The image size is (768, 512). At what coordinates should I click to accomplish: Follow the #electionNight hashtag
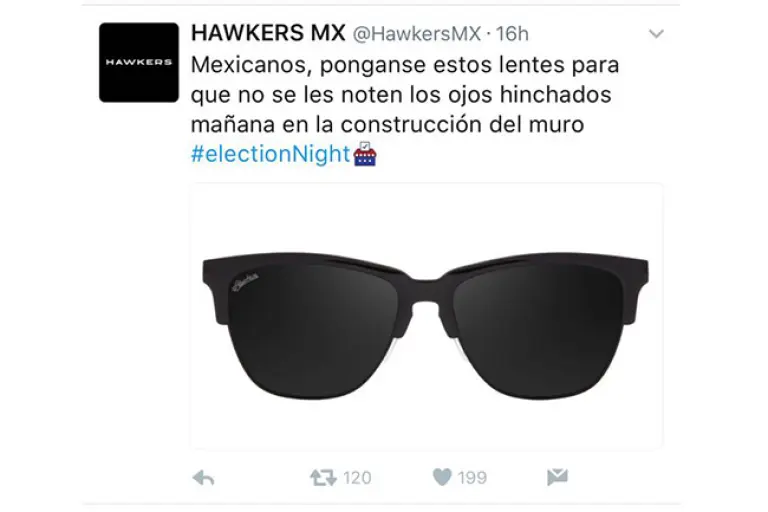[x=270, y=154]
